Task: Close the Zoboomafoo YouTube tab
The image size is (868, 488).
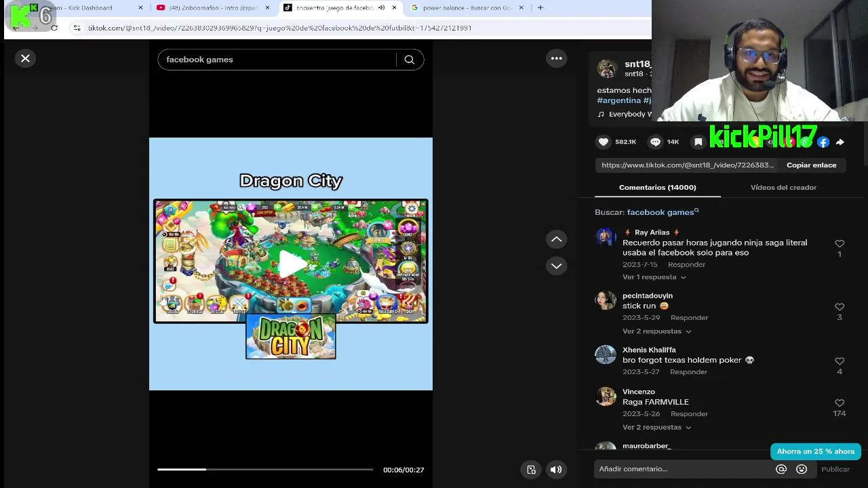Action: coord(267,8)
